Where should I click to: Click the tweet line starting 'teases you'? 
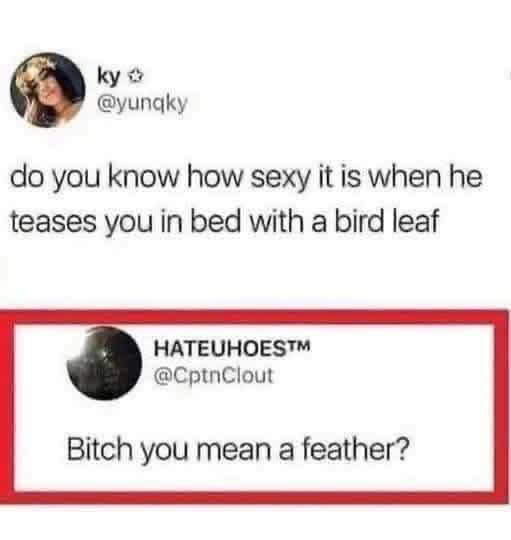[225, 222]
